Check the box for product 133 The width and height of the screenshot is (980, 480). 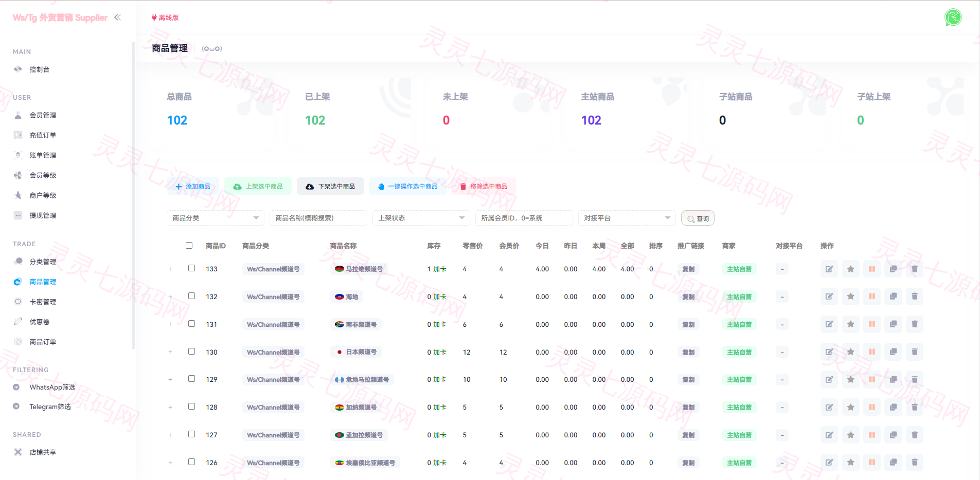(x=192, y=268)
